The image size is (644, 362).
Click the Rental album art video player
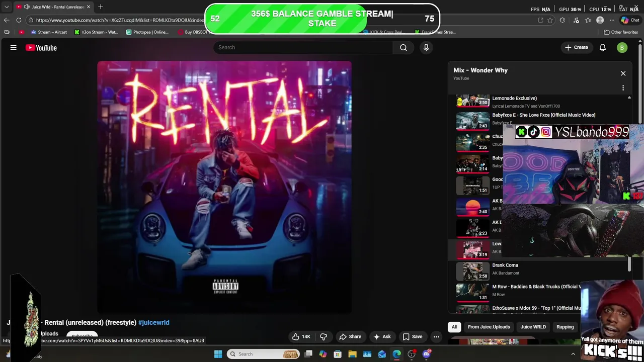point(224,187)
